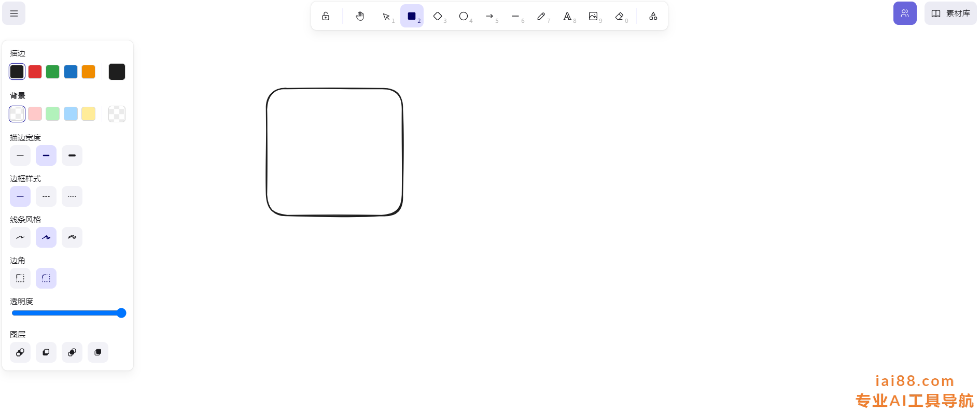Image resolution: width=980 pixels, height=414 pixels.
Task: Select dotted border style
Action: coord(72,196)
